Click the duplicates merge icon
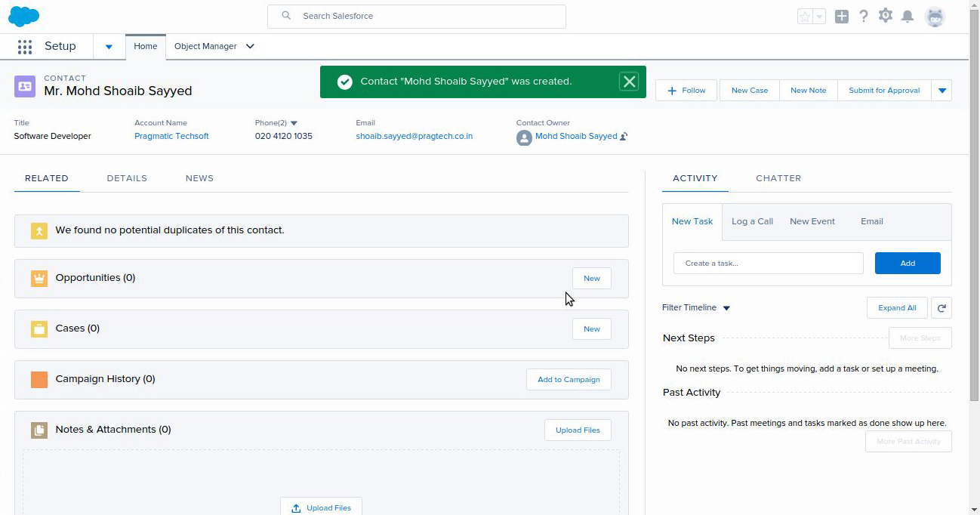The height and width of the screenshot is (515, 980). 39,230
